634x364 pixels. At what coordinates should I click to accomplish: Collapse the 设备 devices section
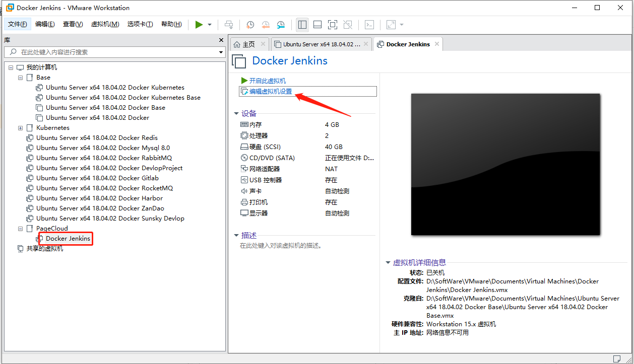236,114
